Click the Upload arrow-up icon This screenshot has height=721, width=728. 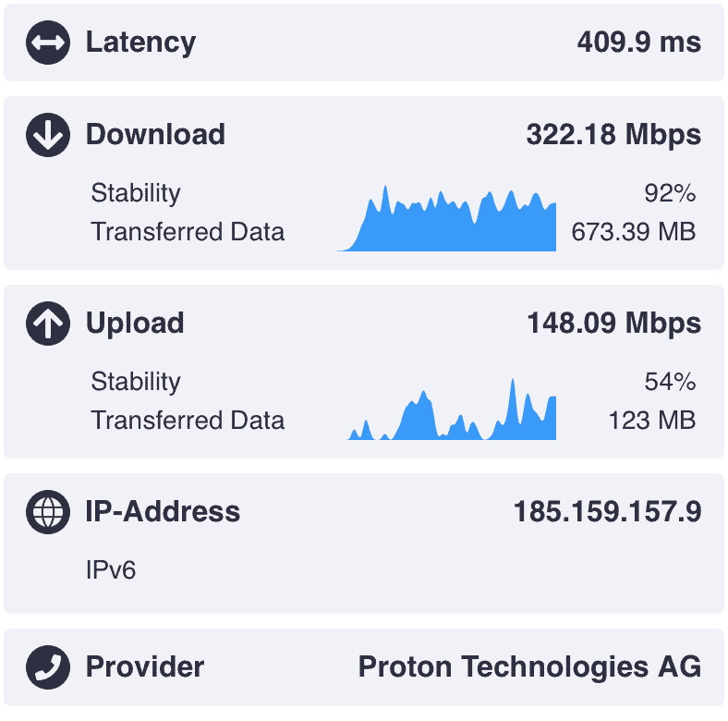pyautogui.click(x=48, y=324)
